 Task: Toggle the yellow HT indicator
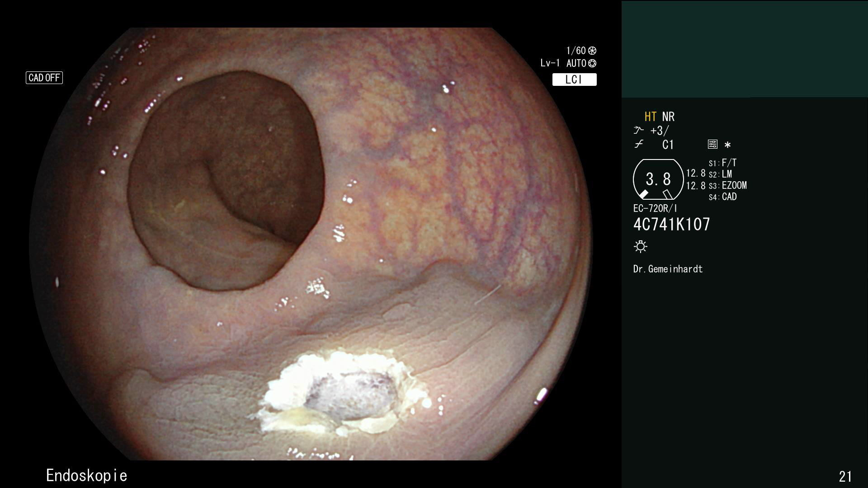(650, 117)
